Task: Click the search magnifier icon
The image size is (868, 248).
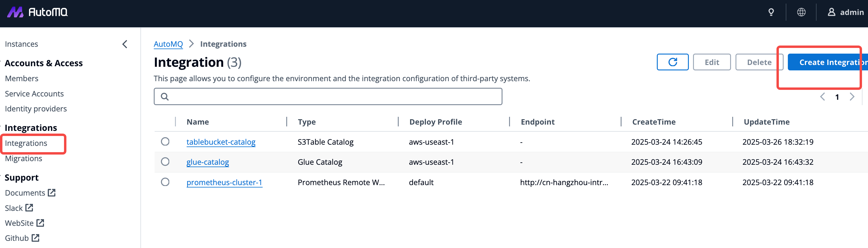Action: 165,97
